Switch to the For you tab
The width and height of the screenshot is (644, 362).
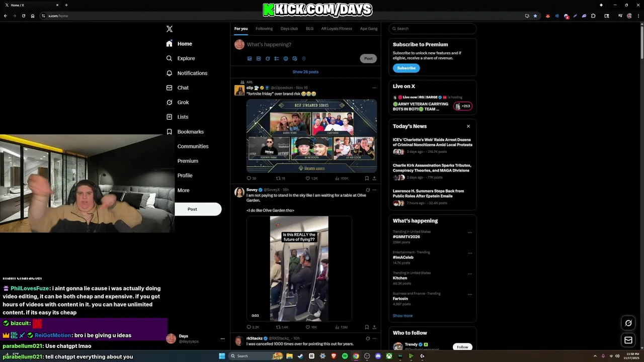click(241, 29)
